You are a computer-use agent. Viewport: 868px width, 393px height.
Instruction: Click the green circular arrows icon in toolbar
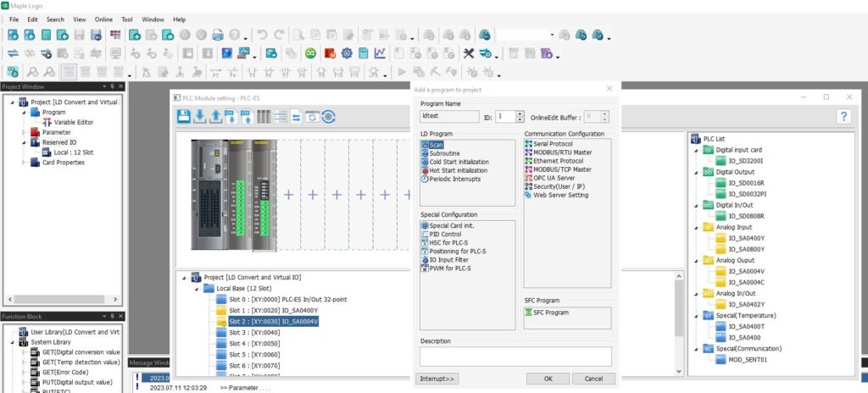pyautogui.click(x=310, y=53)
